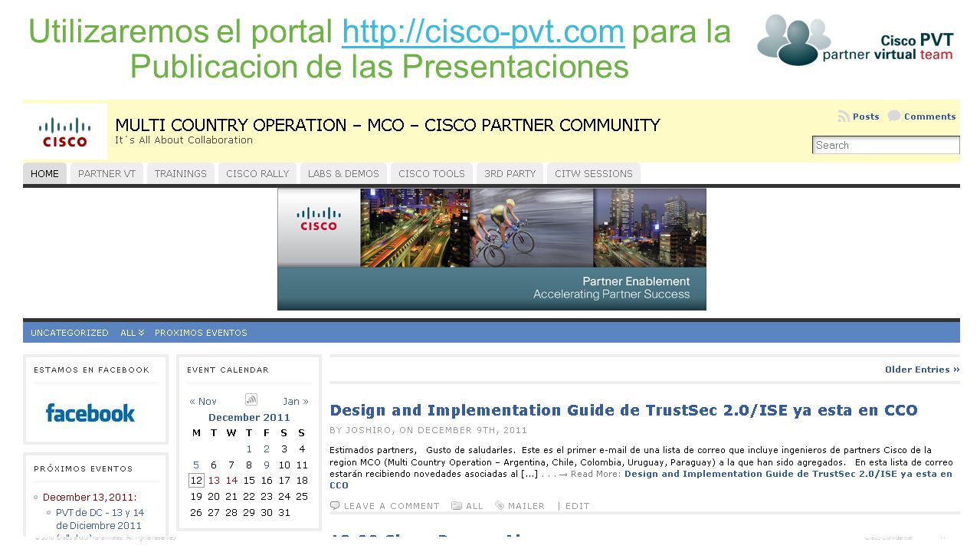Select December 9 in the event calendar
The height and width of the screenshot is (552, 980).
point(267,465)
